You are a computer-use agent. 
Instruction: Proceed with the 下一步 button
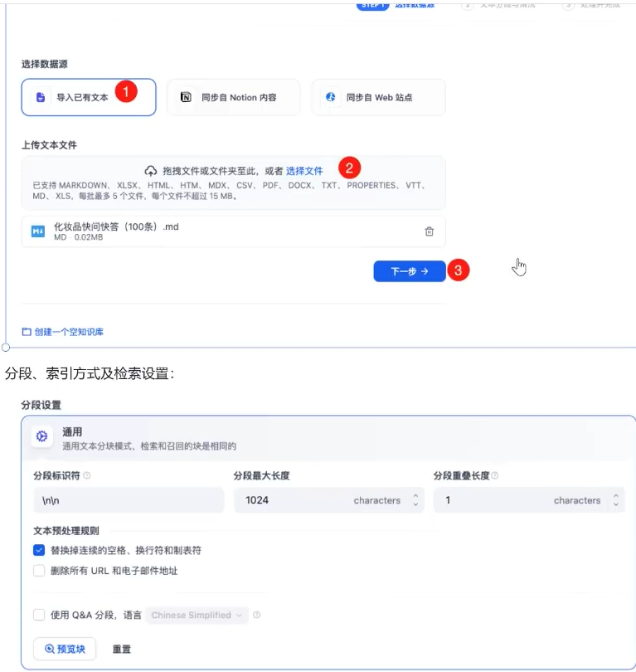[x=410, y=271]
